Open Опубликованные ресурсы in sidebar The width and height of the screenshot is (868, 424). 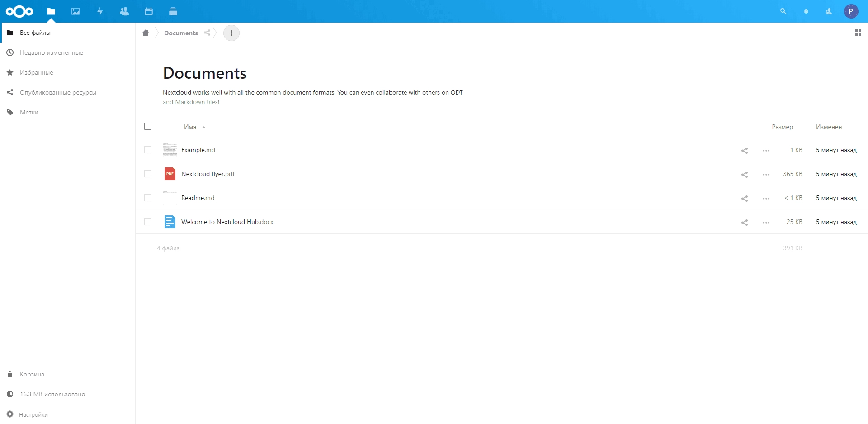point(68,92)
